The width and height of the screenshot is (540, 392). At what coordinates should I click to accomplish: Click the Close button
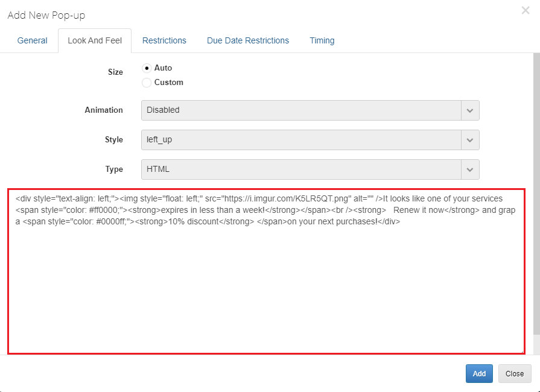[x=515, y=373]
